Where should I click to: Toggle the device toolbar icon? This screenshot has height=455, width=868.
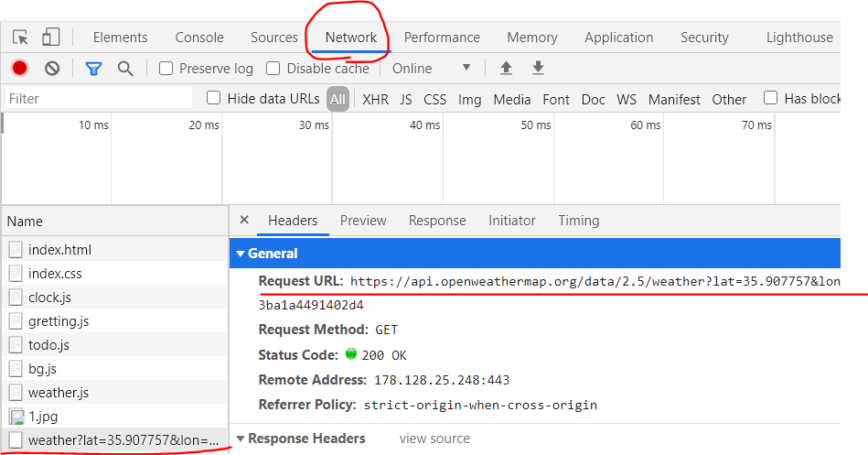tap(51, 38)
